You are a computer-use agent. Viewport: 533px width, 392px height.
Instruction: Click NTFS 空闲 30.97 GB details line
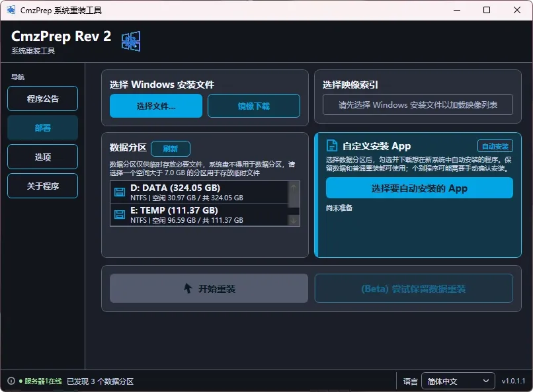(186, 198)
